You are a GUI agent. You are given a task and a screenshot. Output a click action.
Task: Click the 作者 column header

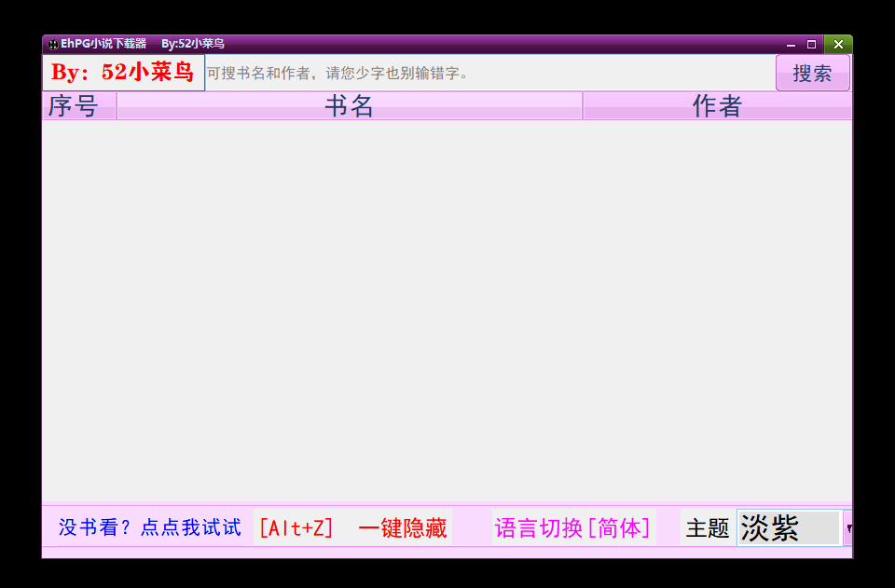point(718,106)
